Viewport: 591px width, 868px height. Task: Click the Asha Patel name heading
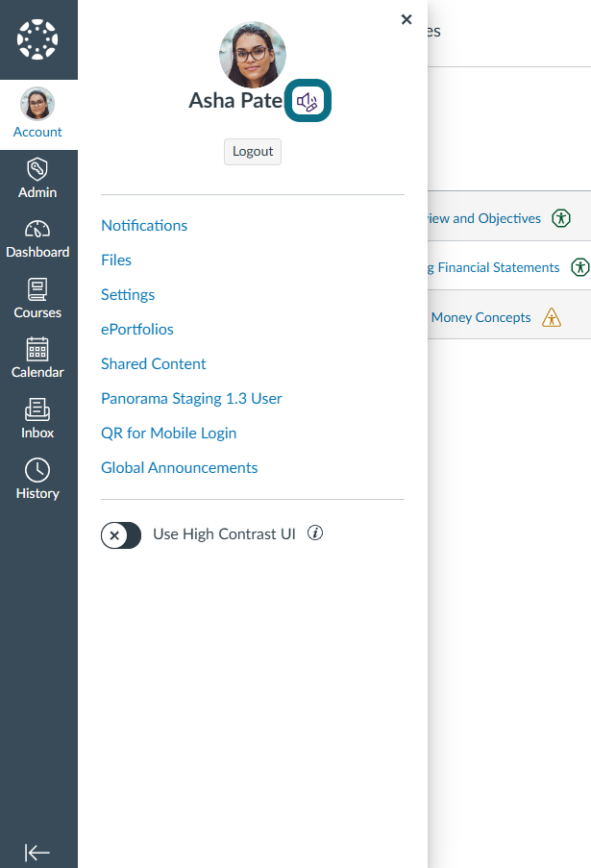point(236,101)
